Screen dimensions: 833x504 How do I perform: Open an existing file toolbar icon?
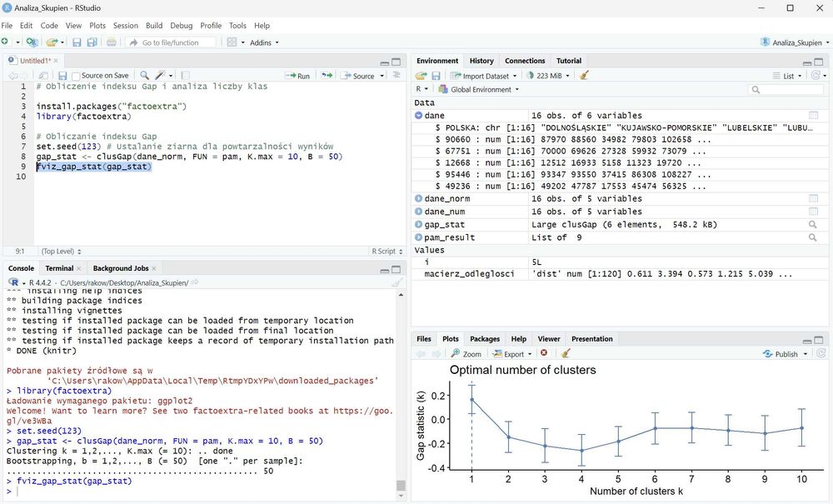(x=52, y=42)
